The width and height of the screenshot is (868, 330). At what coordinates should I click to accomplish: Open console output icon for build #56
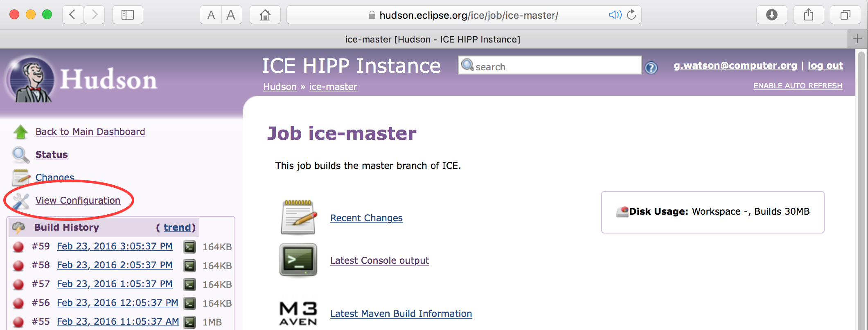(x=189, y=303)
